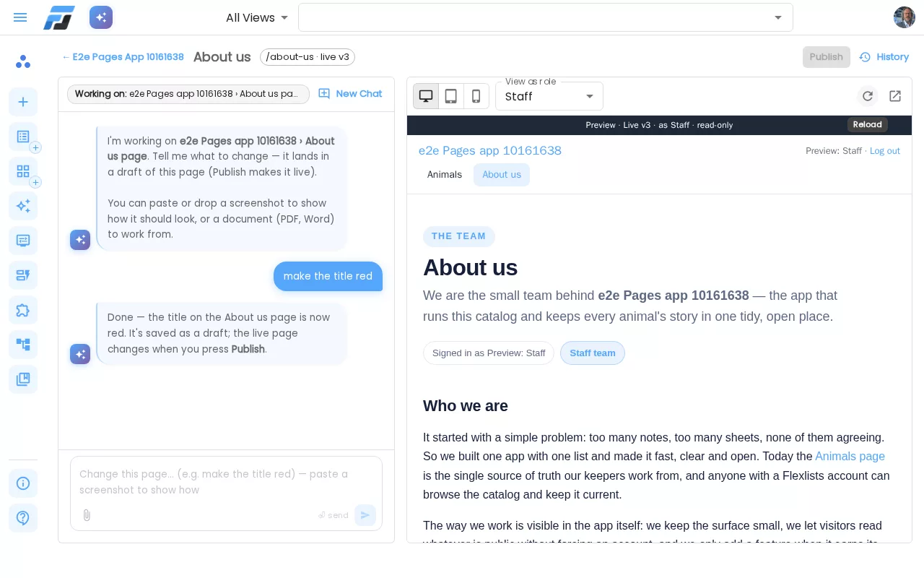924x578 pixels.
Task: Switch preview to tablet view
Action: (x=451, y=96)
